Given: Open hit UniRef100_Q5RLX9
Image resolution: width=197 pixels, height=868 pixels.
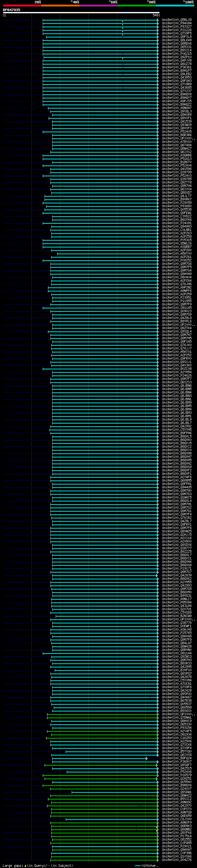Looking at the screenshot, I should pos(176,20).
